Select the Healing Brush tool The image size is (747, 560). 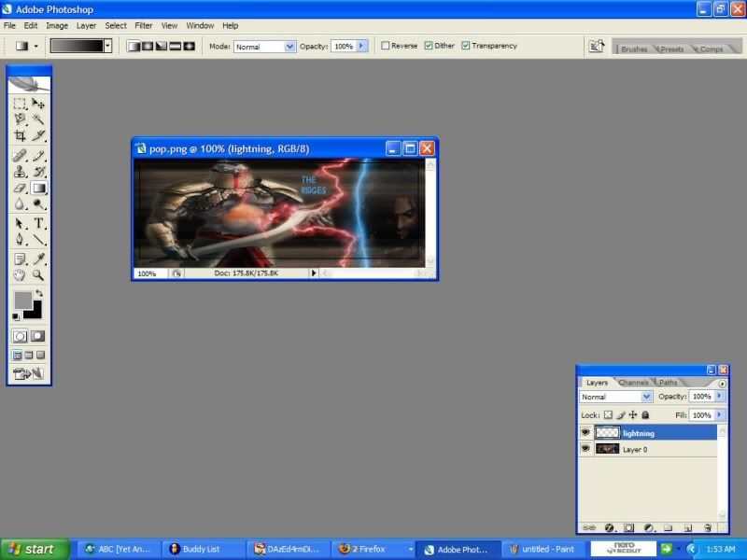click(x=20, y=155)
